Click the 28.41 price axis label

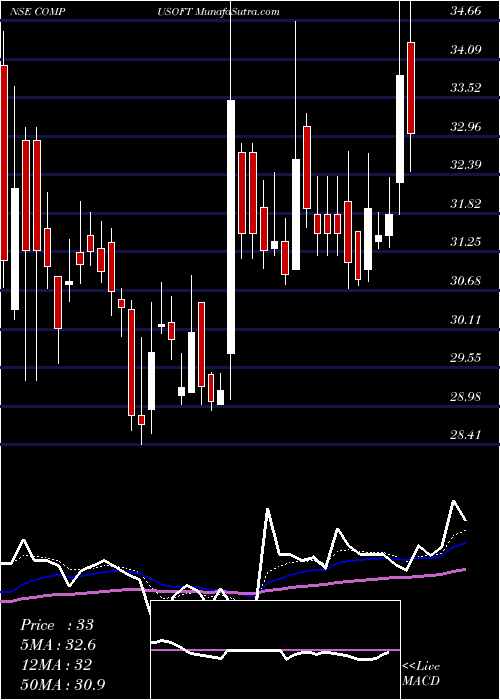tap(466, 435)
